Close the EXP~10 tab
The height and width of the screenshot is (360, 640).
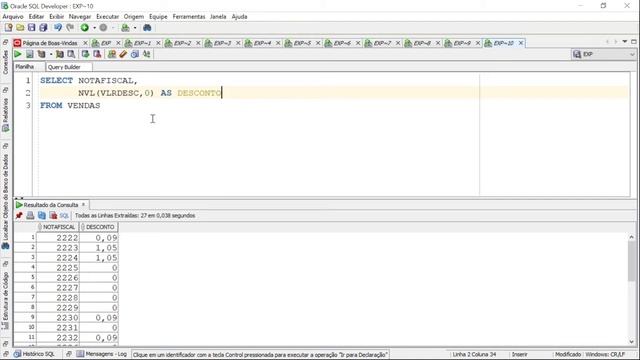tap(521, 43)
